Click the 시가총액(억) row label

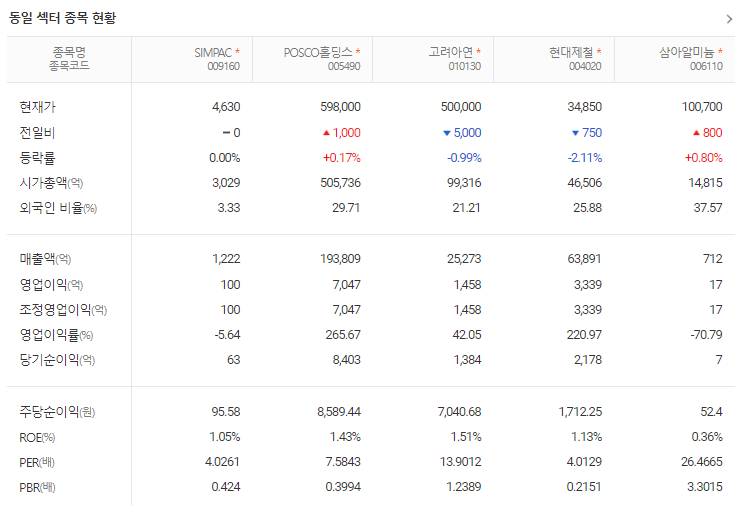[51, 183]
